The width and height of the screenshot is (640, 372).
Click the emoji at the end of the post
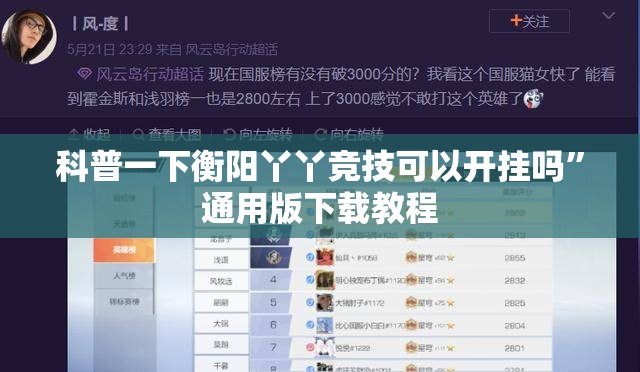pyautogui.click(x=533, y=98)
